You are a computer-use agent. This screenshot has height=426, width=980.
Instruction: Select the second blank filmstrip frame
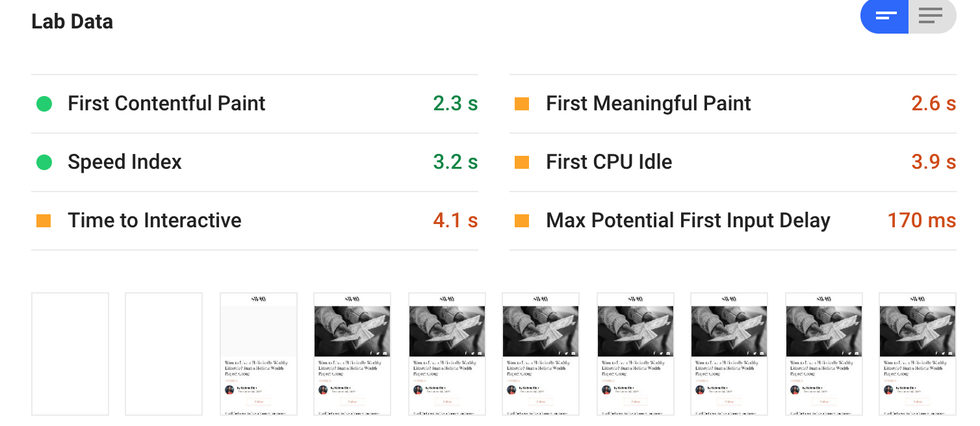[164, 354]
